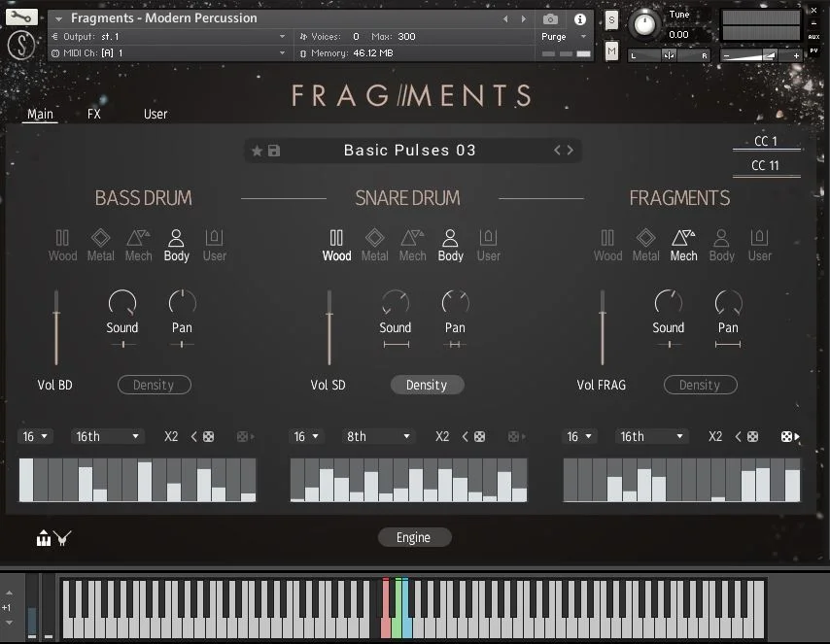Image resolution: width=830 pixels, height=644 pixels.
Task: Select Bass Drum Mech sound source
Action: point(139,246)
